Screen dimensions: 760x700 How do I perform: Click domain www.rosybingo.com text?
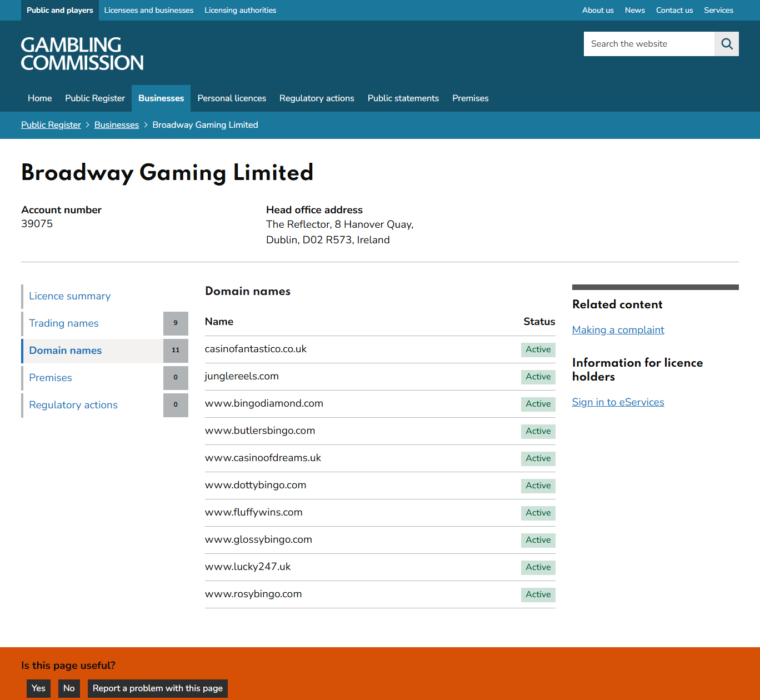253,594
